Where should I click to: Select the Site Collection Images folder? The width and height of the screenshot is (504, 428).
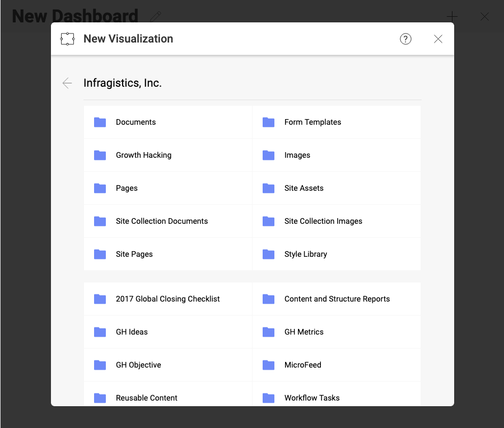[323, 221]
